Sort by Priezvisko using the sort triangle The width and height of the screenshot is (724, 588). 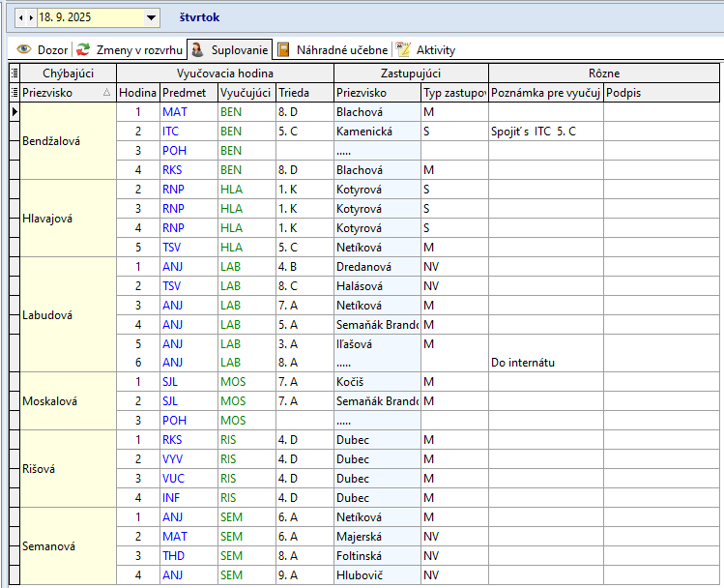tap(106, 93)
